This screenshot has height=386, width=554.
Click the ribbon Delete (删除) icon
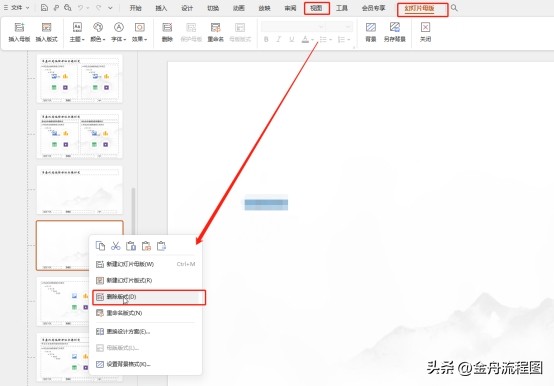coord(167,32)
